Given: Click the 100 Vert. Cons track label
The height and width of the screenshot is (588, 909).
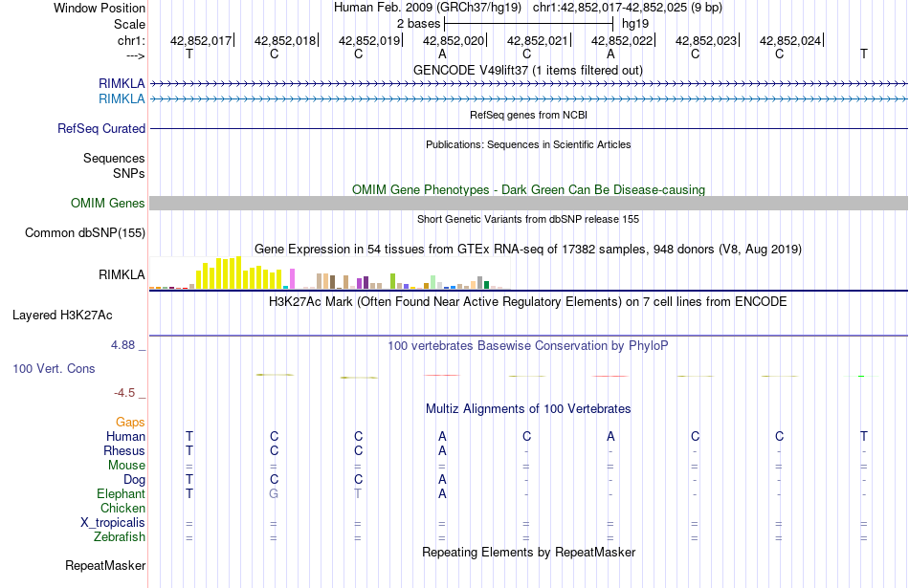Looking at the screenshot, I should tap(54, 368).
